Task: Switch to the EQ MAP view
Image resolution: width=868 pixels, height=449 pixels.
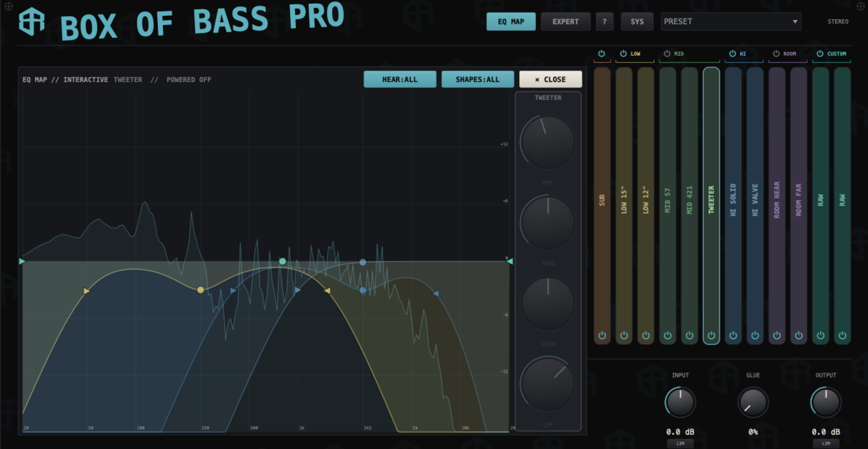Action: (x=511, y=22)
